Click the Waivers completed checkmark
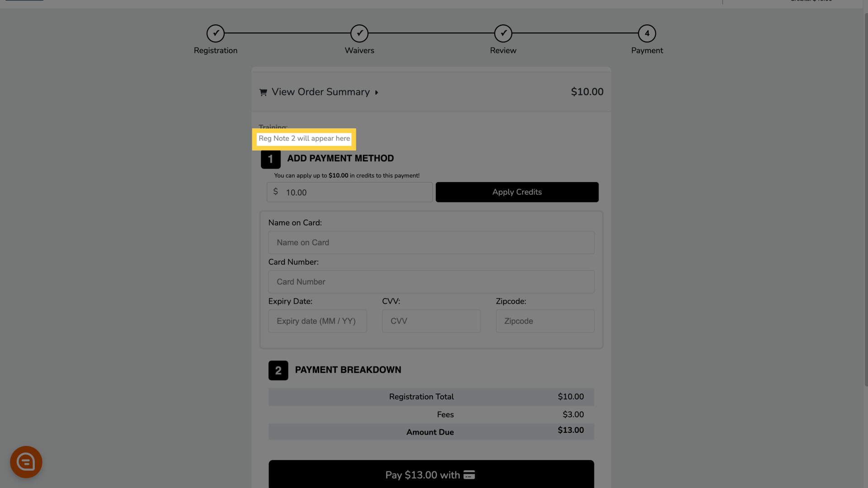Screen dimensions: 868x488 [359, 33]
